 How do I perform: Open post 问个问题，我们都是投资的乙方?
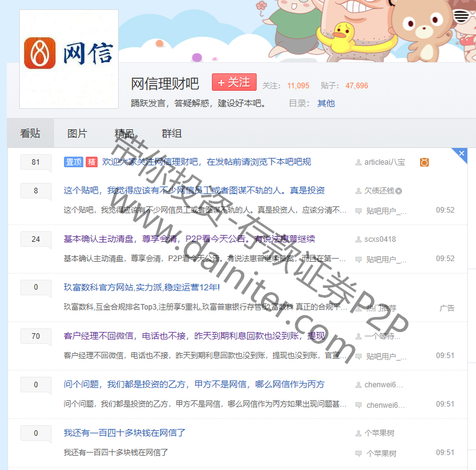pos(195,384)
